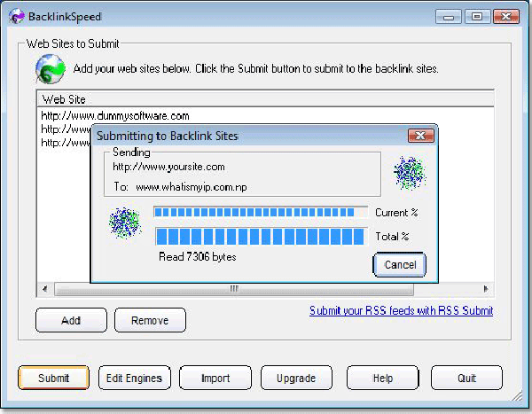This screenshot has width=532, height=414.
Task: Open the Help button
Action: (383, 378)
